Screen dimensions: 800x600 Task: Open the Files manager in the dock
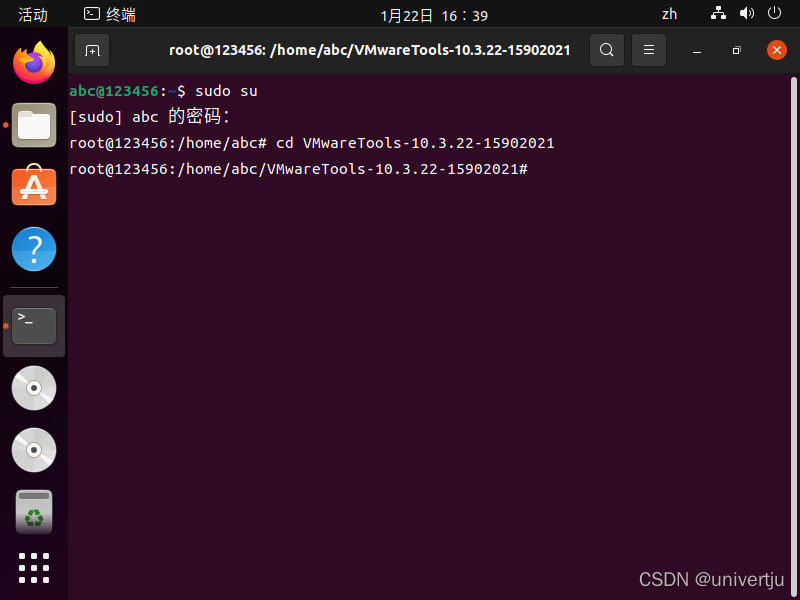(x=34, y=125)
